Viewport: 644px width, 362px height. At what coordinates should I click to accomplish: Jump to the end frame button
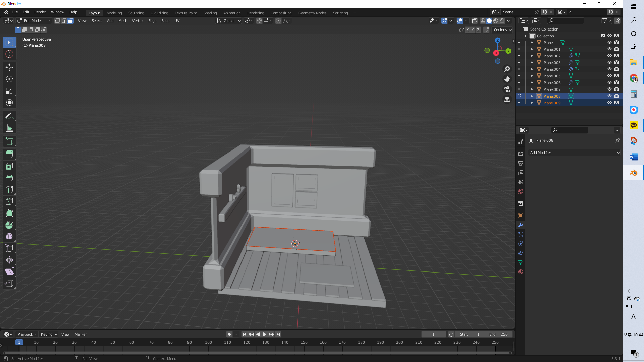pos(278,334)
